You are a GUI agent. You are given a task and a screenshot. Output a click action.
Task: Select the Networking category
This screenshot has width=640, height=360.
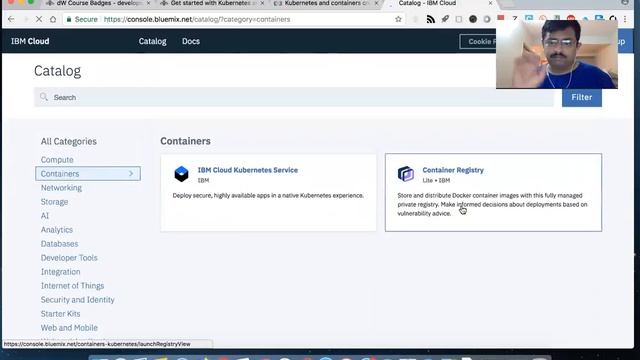click(61, 188)
